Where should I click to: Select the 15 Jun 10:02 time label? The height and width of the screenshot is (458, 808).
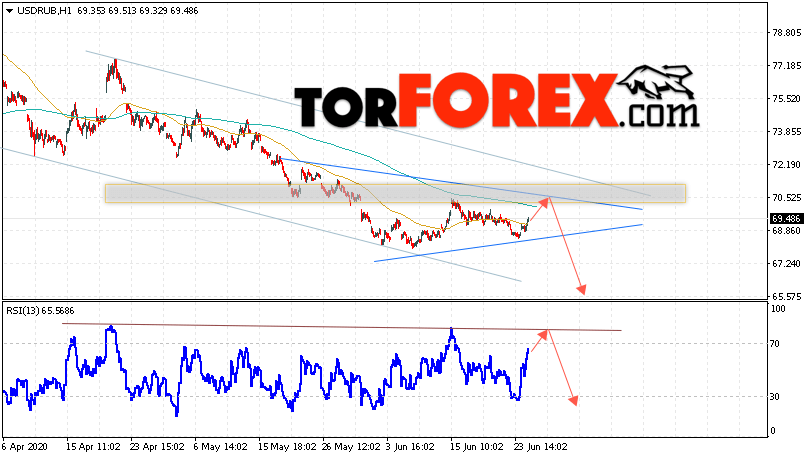pos(476,447)
